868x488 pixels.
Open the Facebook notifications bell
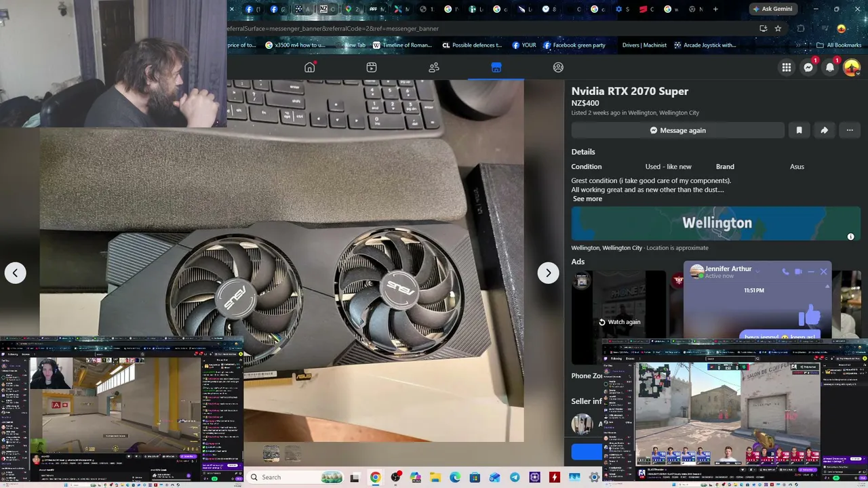(x=830, y=67)
